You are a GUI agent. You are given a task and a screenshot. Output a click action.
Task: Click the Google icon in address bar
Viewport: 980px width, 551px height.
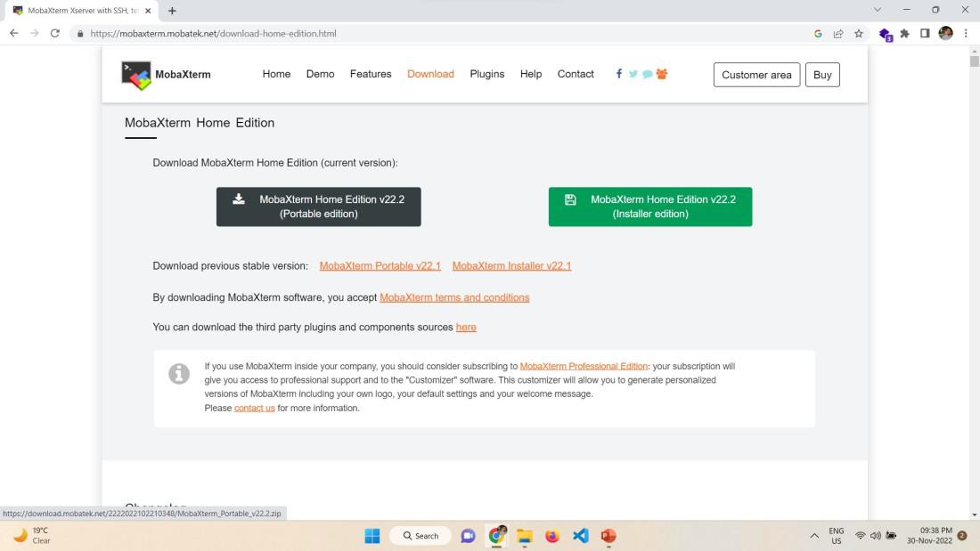pos(818,34)
